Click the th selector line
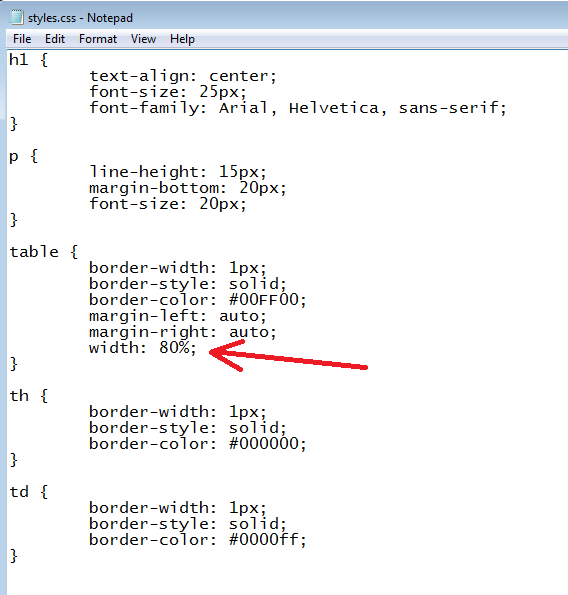 [x=29, y=396]
